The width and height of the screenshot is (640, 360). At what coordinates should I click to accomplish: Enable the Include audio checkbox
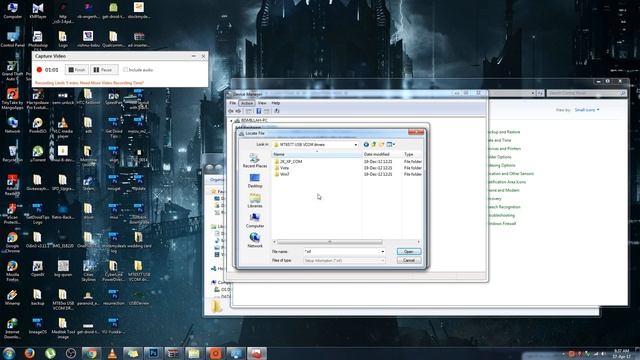click(125, 70)
